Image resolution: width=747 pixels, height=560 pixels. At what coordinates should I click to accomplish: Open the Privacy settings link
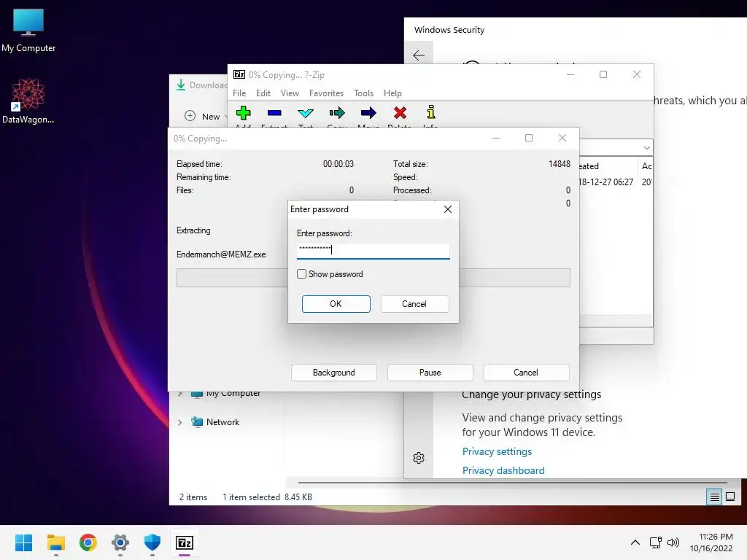point(497,451)
